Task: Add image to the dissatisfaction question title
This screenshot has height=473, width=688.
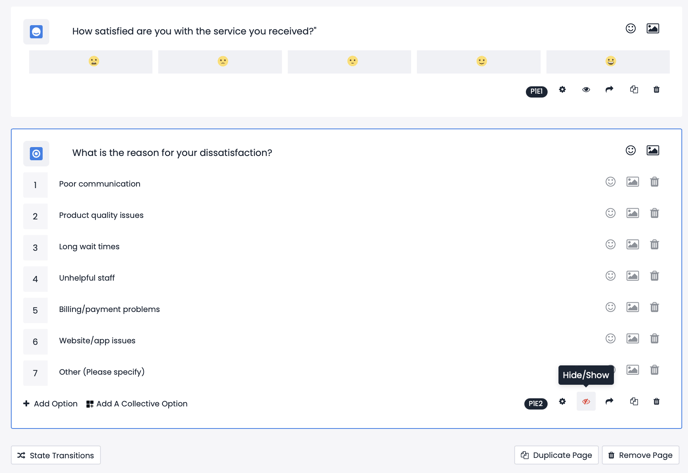Action: pyautogui.click(x=652, y=150)
